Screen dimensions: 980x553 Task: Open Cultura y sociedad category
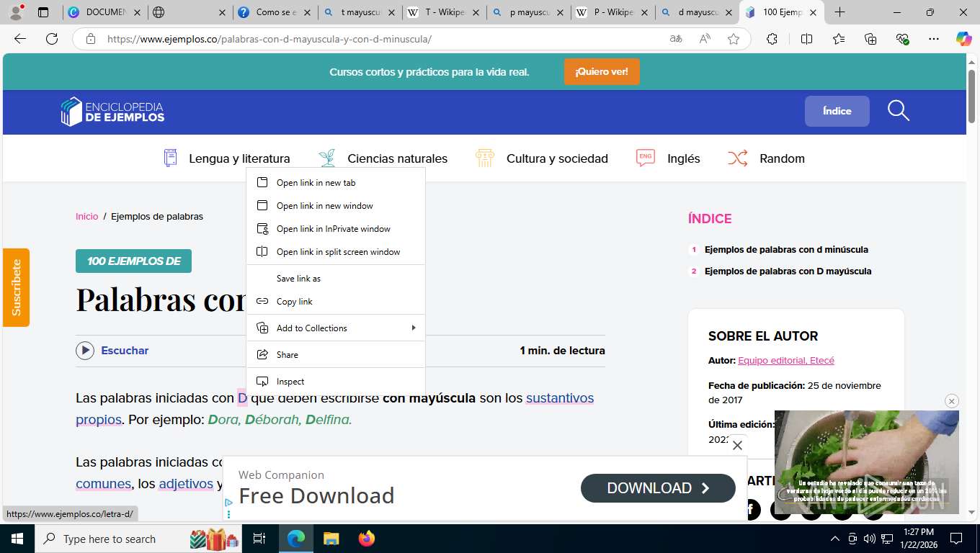click(542, 158)
